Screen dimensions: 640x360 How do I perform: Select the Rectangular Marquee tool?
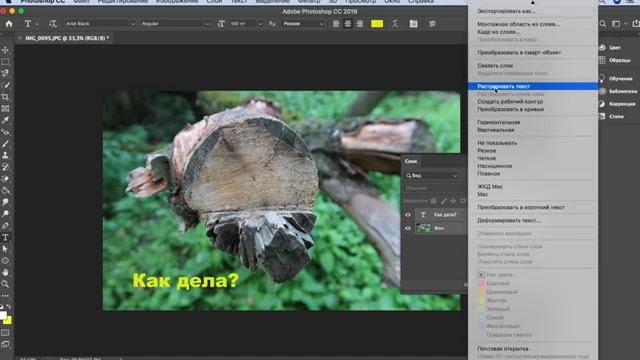click(5, 62)
